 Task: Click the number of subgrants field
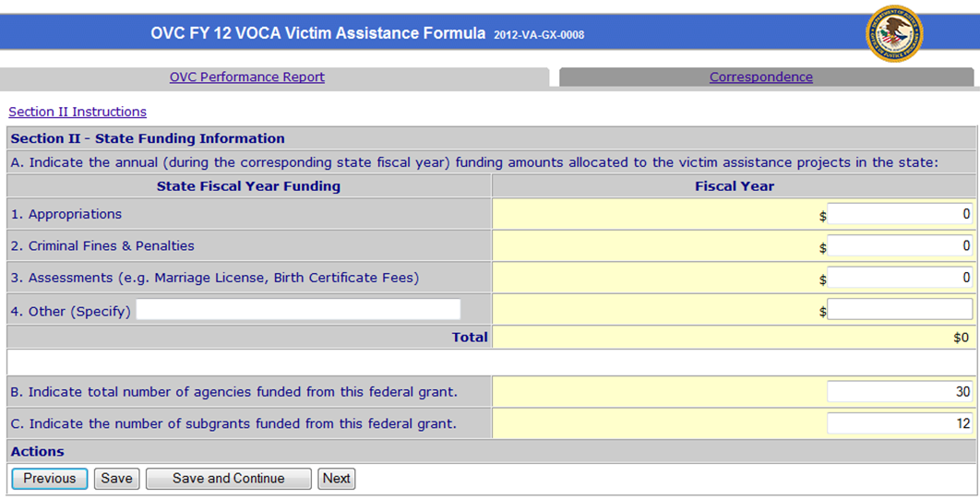[899, 424]
